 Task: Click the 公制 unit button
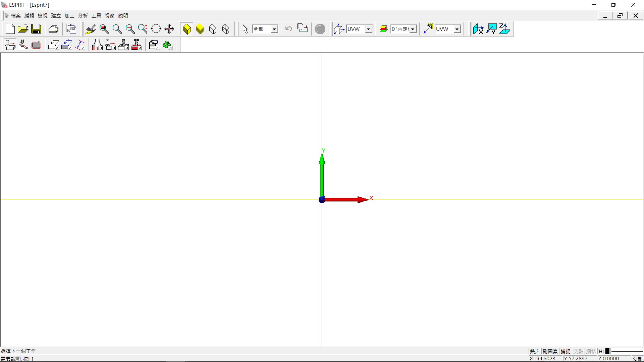(x=637, y=359)
